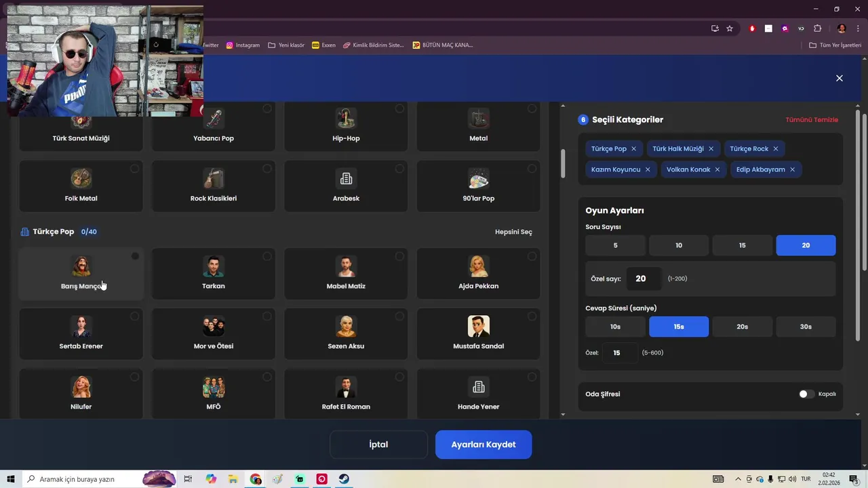868x488 pixels.
Task: Choose the Yabancı Pop category icon
Action: tap(214, 119)
